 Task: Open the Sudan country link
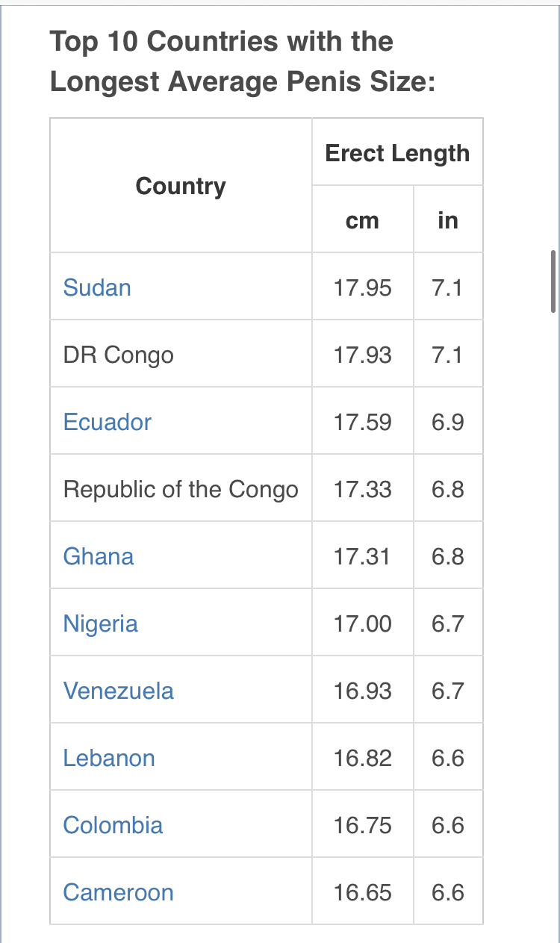click(x=97, y=287)
